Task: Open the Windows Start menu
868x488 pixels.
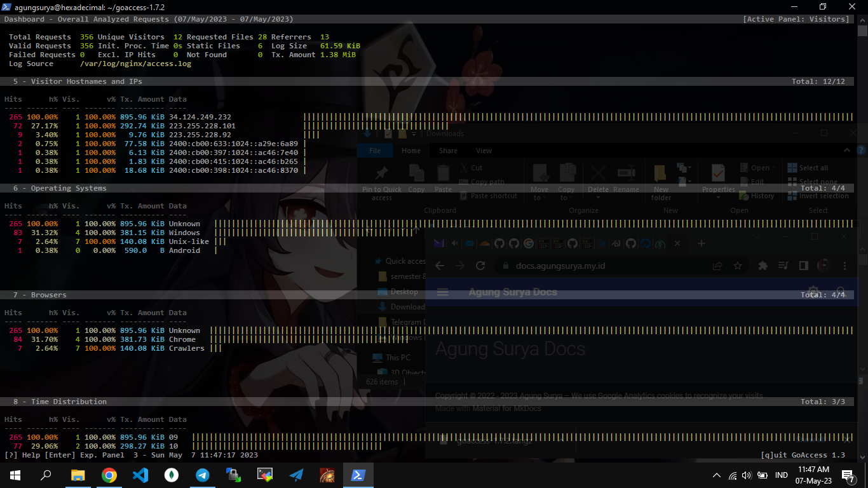Action: pos(15,475)
